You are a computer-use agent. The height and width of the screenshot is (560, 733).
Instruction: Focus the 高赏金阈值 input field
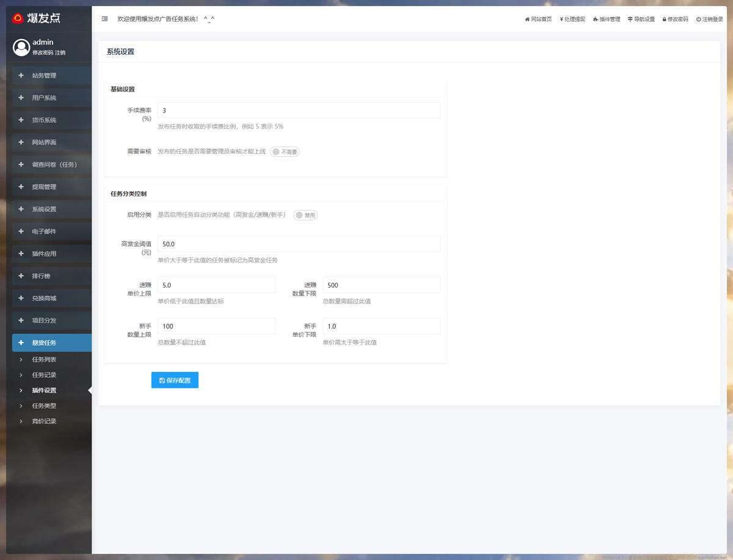coord(299,244)
